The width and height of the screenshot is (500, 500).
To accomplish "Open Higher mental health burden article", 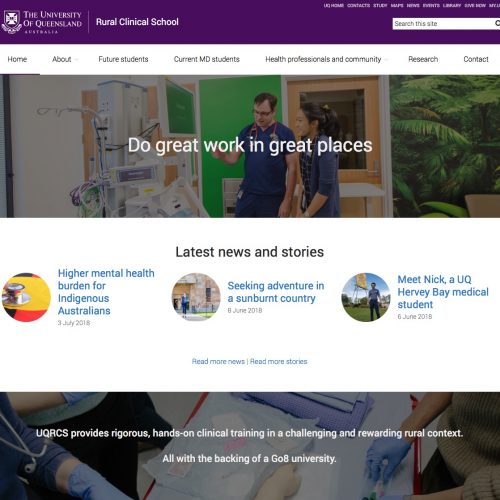I will pyautogui.click(x=106, y=292).
